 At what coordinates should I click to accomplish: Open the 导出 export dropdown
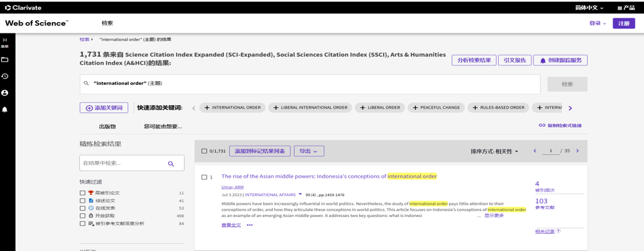309,151
